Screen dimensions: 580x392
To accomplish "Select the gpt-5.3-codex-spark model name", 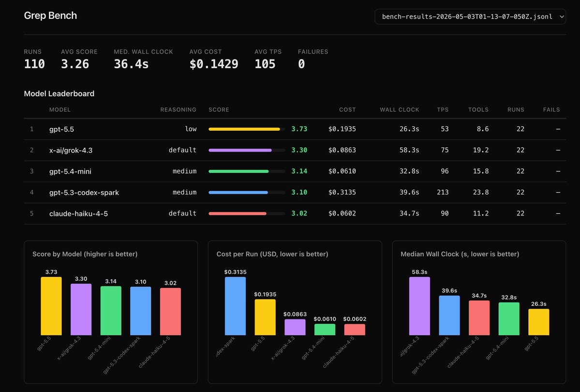I will tap(84, 193).
